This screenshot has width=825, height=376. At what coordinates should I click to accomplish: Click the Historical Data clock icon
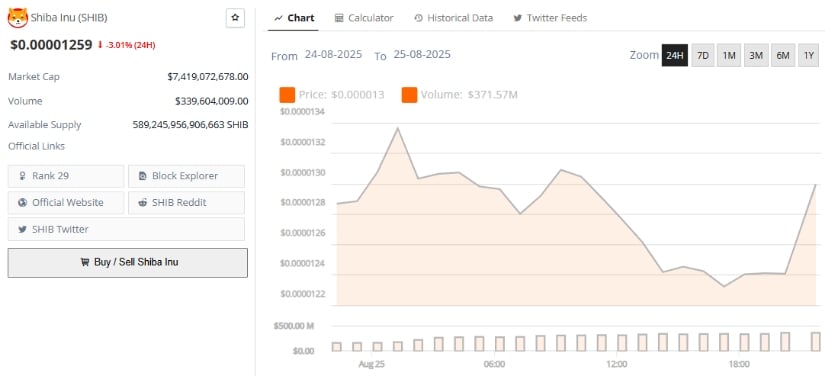point(418,18)
